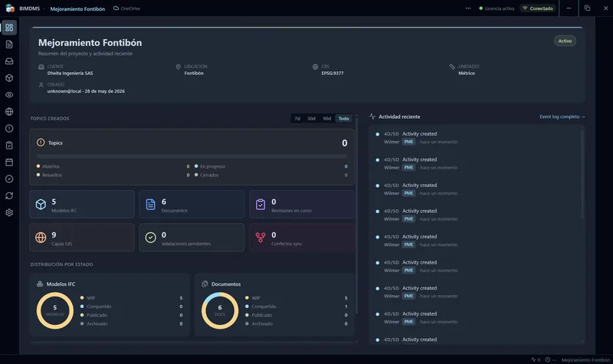
Task: Open the 3D models cube icon in sidebar
Action: tap(9, 78)
